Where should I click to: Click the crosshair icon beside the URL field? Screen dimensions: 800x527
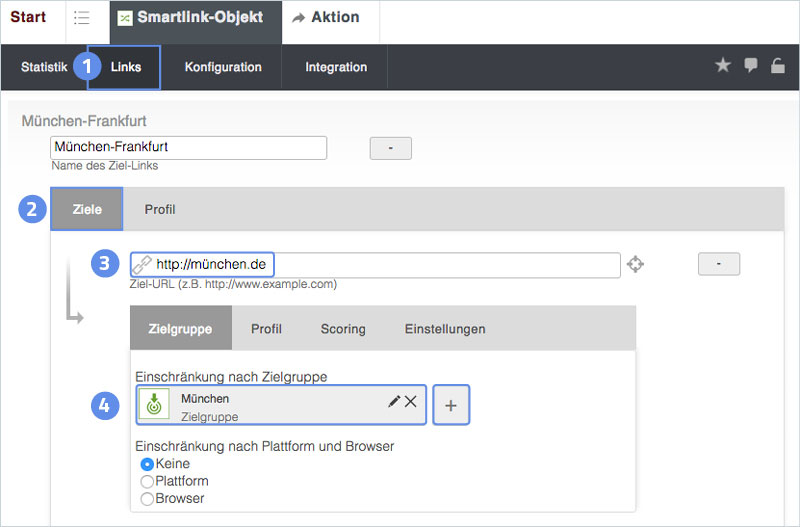coord(635,265)
